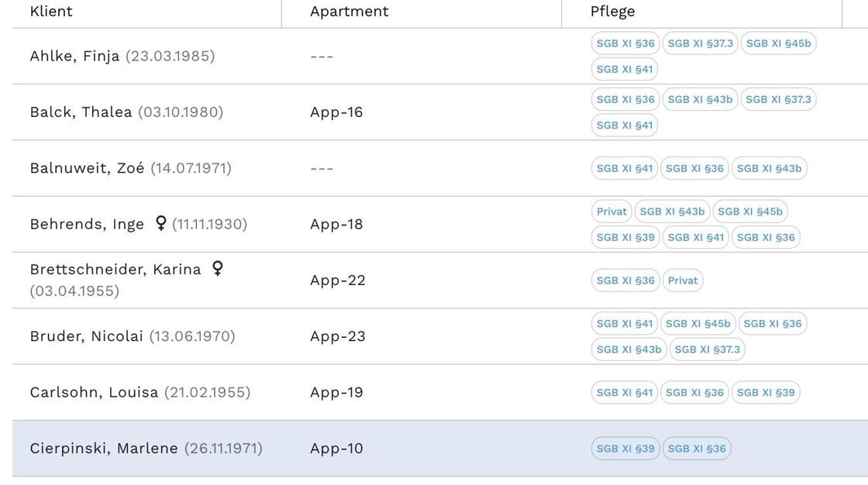
Task: Click SGB XI §45b tag for Ahlke, Finja
Action: (778, 43)
